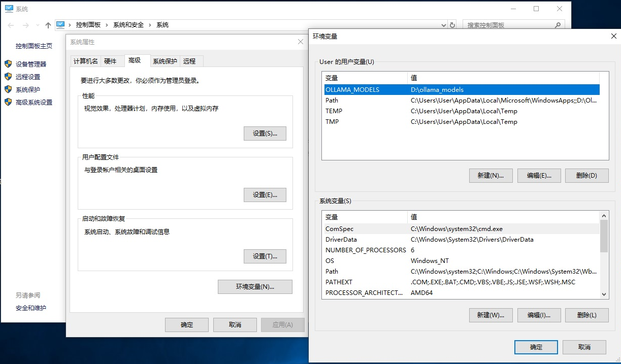This screenshot has height=364, width=621.
Task: Click 新建(N)... under user variables
Action: click(x=491, y=176)
